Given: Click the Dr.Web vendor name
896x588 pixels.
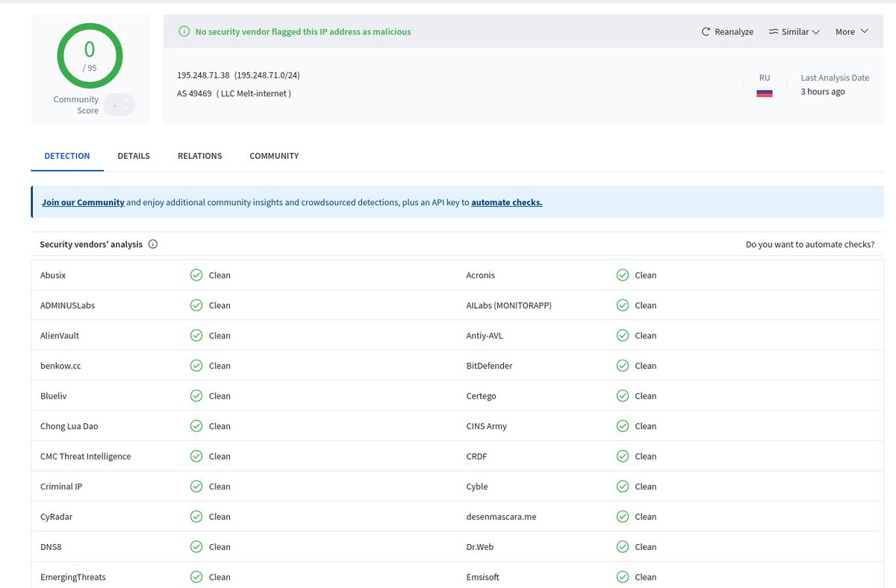Looking at the screenshot, I should point(479,547).
